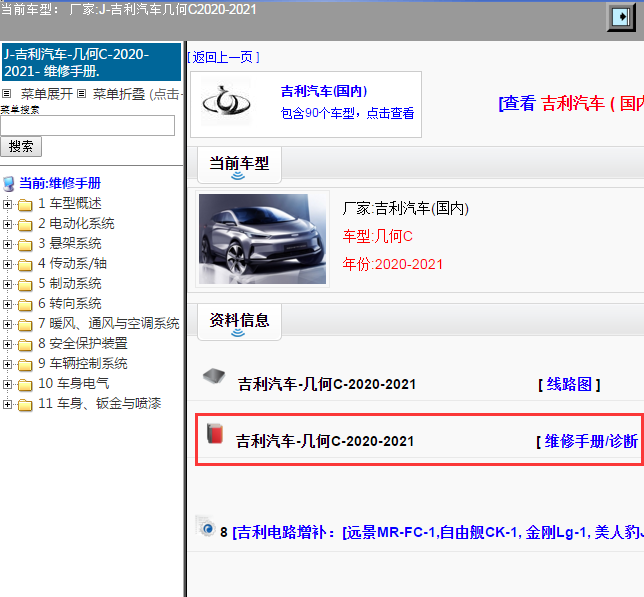Click the 返回上一页 link
Image resolution: width=644 pixels, height=597 pixels.
[223, 57]
